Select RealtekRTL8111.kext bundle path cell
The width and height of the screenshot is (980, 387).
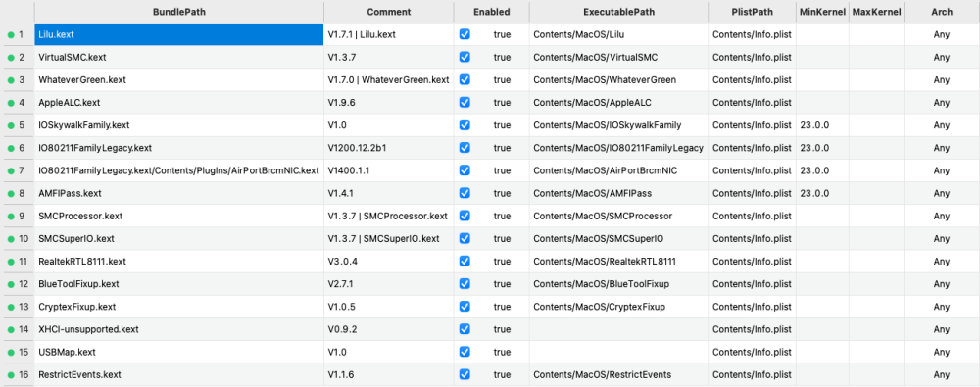[178, 262]
